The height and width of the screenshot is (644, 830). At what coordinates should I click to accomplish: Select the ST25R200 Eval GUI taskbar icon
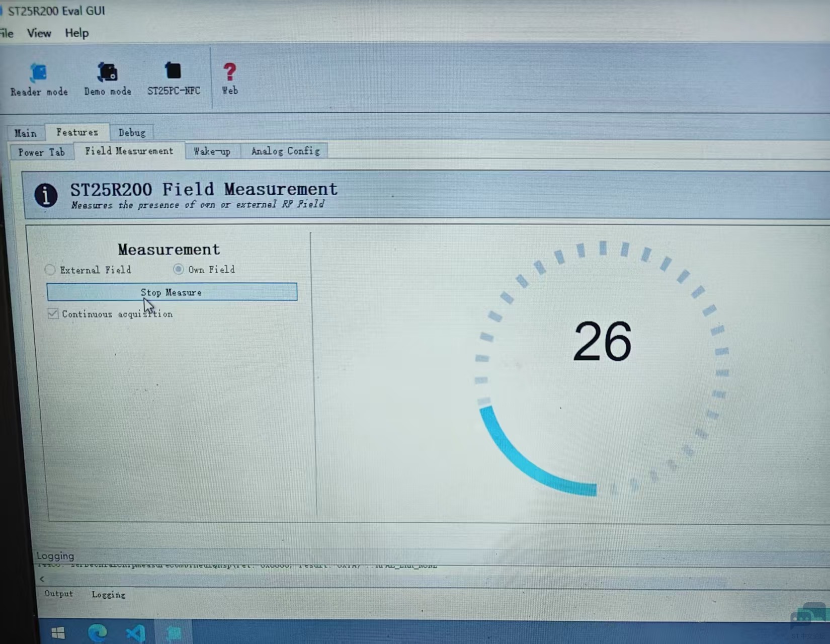[174, 632]
